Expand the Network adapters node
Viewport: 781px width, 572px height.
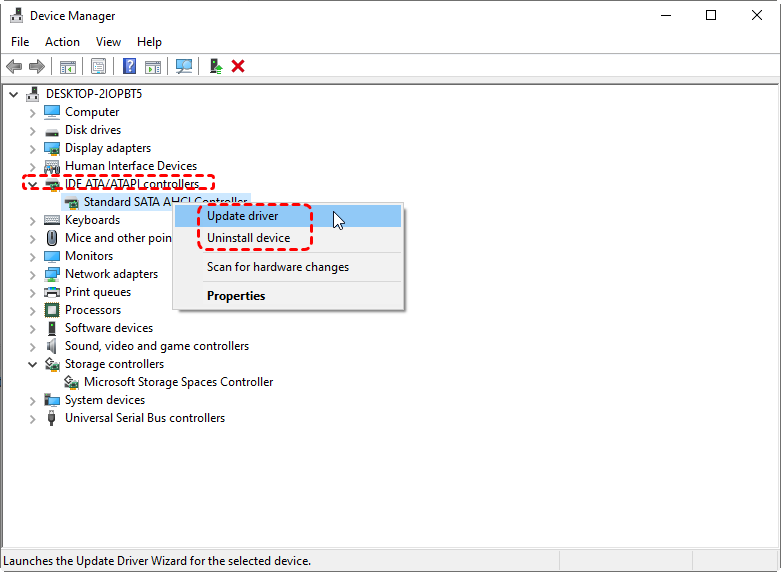[33, 274]
